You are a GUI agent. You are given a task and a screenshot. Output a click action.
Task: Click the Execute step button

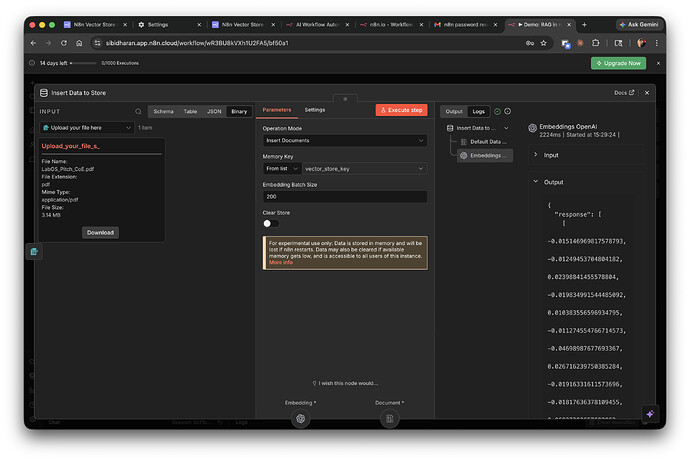pyautogui.click(x=401, y=110)
